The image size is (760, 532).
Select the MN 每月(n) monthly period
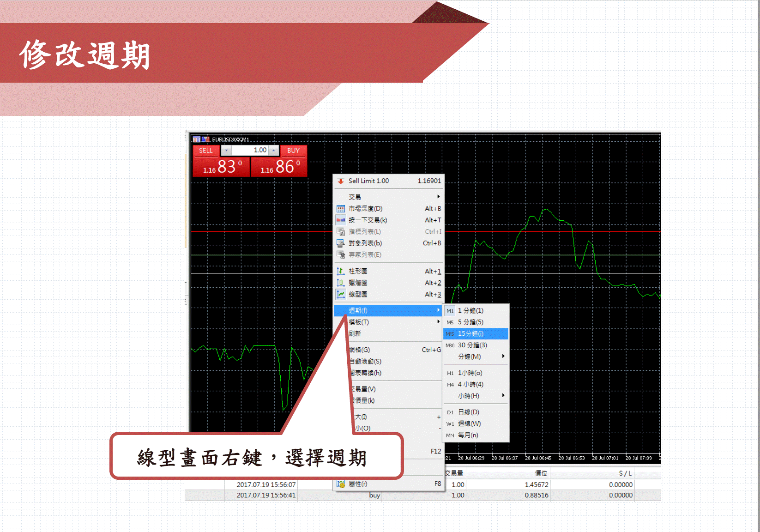coord(476,435)
